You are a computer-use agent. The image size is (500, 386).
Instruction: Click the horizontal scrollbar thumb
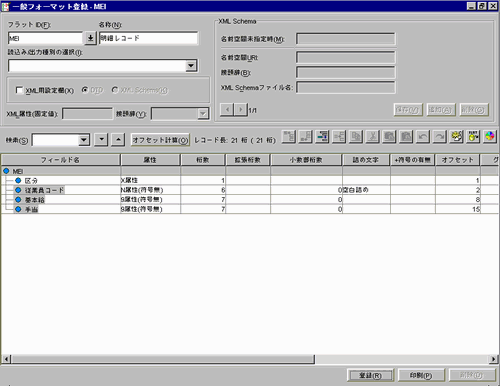(x=163, y=359)
